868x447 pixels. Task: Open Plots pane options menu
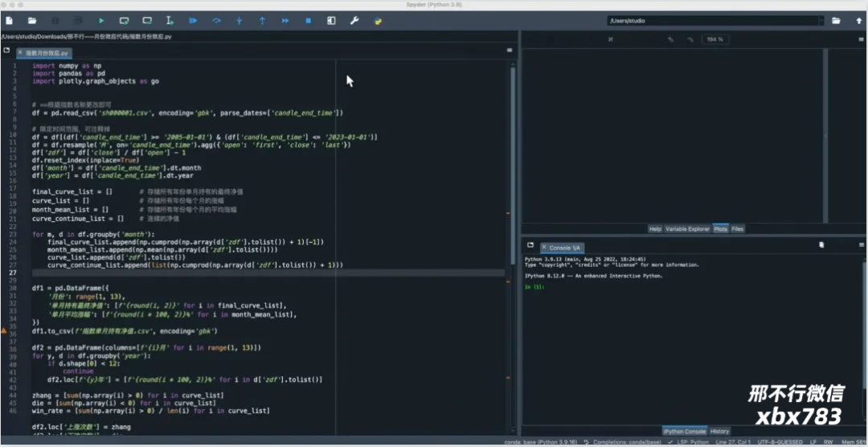click(x=861, y=39)
